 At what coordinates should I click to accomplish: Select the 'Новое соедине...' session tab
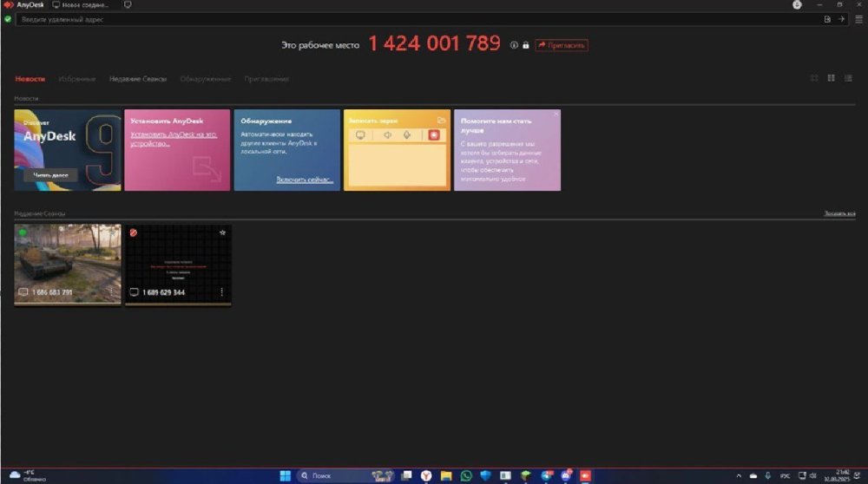coord(81,5)
